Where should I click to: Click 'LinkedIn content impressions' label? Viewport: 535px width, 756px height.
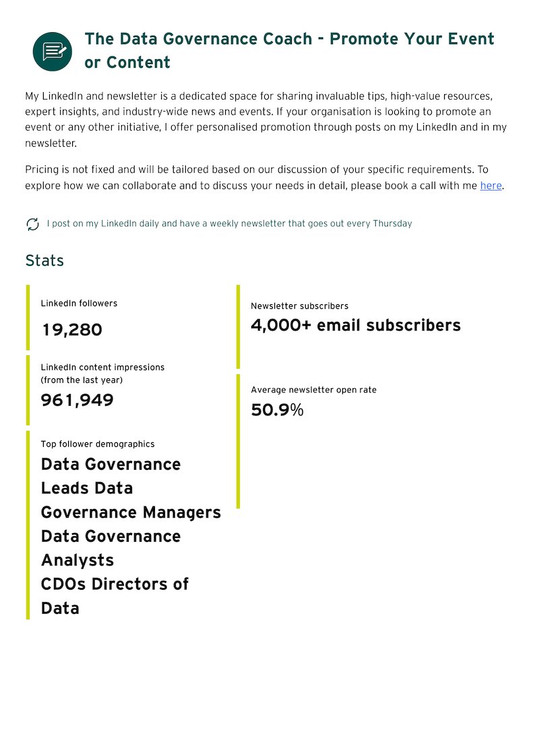pyautogui.click(x=102, y=368)
